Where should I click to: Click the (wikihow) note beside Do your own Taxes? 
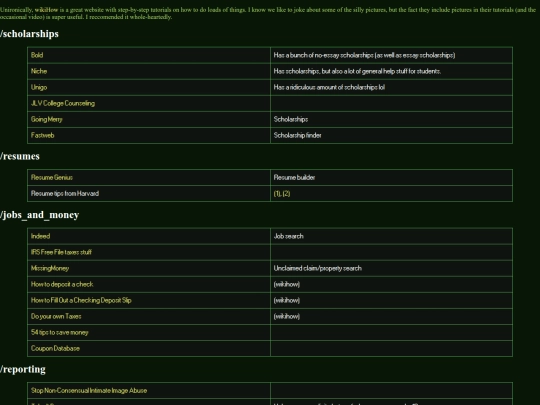(287, 316)
